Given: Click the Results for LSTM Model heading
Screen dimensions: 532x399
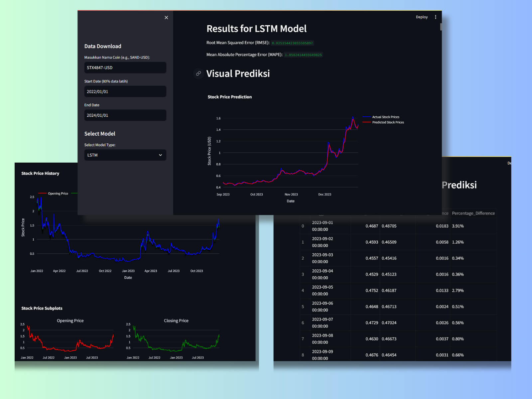Looking at the screenshot, I should [x=256, y=29].
